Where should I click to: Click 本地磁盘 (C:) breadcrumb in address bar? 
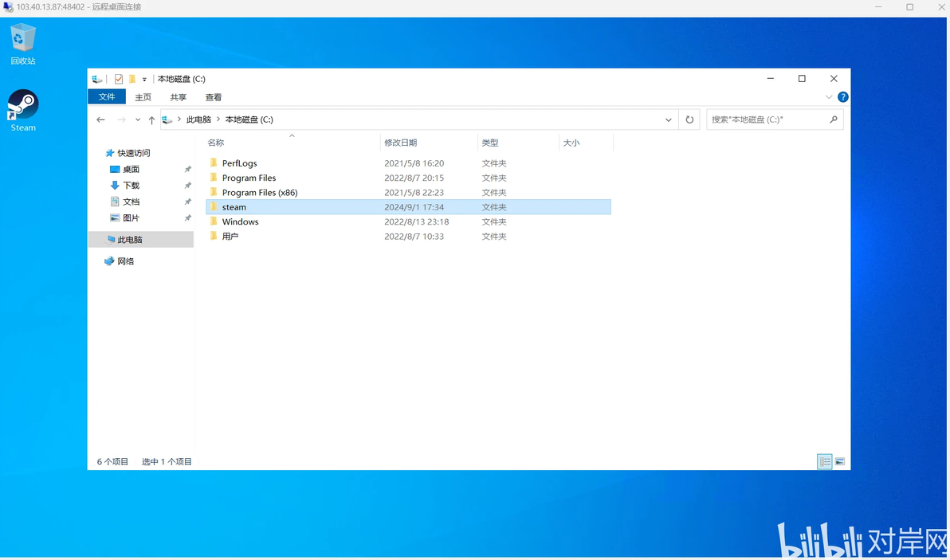point(249,119)
